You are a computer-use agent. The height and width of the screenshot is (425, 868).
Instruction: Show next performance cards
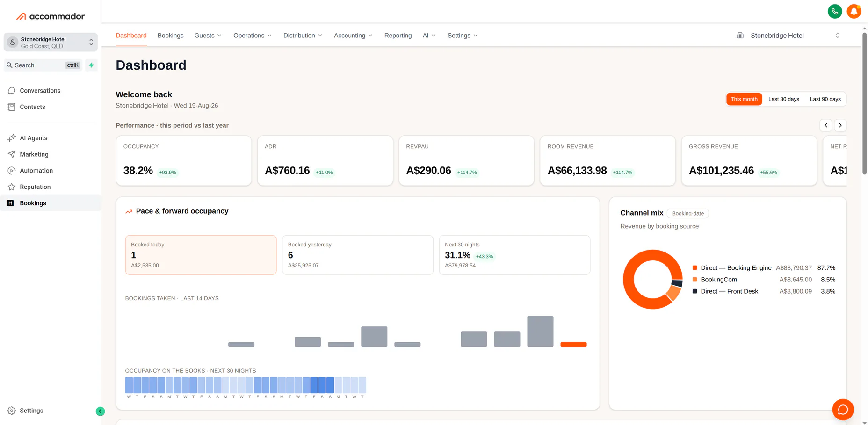pyautogui.click(x=840, y=125)
